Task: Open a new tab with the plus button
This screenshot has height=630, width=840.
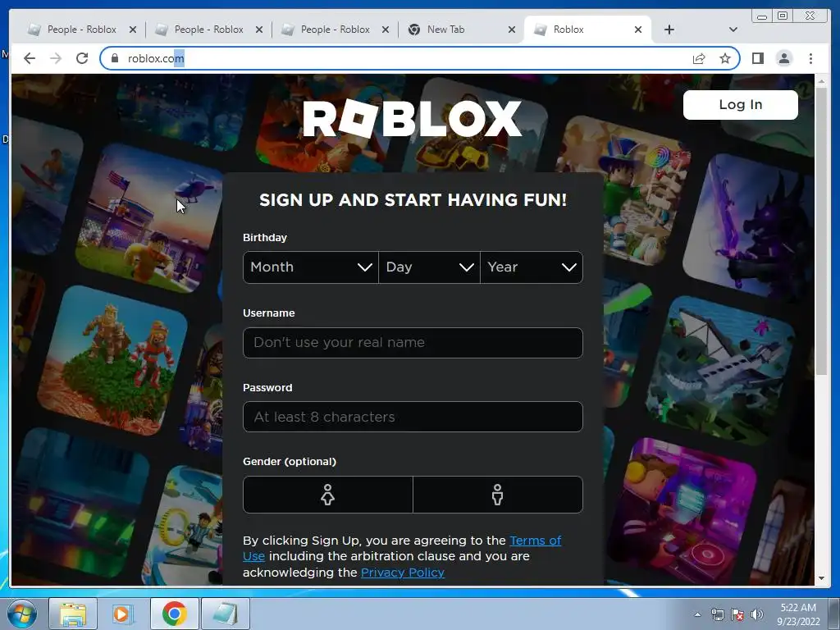Action: coord(669,30)
